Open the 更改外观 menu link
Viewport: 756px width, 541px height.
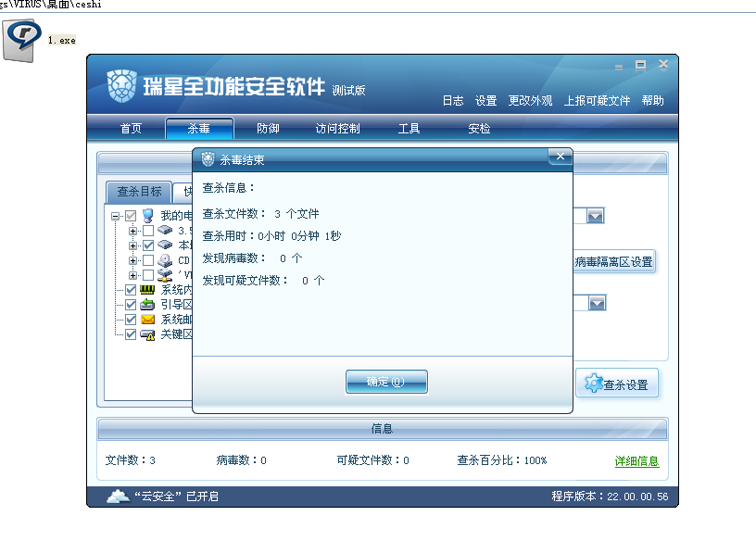pos(530,101)
